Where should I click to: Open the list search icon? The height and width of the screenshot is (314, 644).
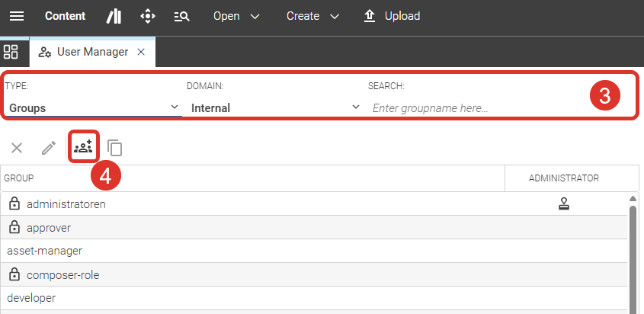coord(181,16)
